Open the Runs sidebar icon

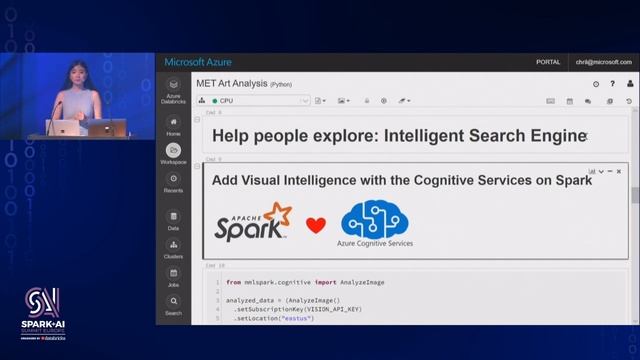pyautogui.click(x=610, y=101)
